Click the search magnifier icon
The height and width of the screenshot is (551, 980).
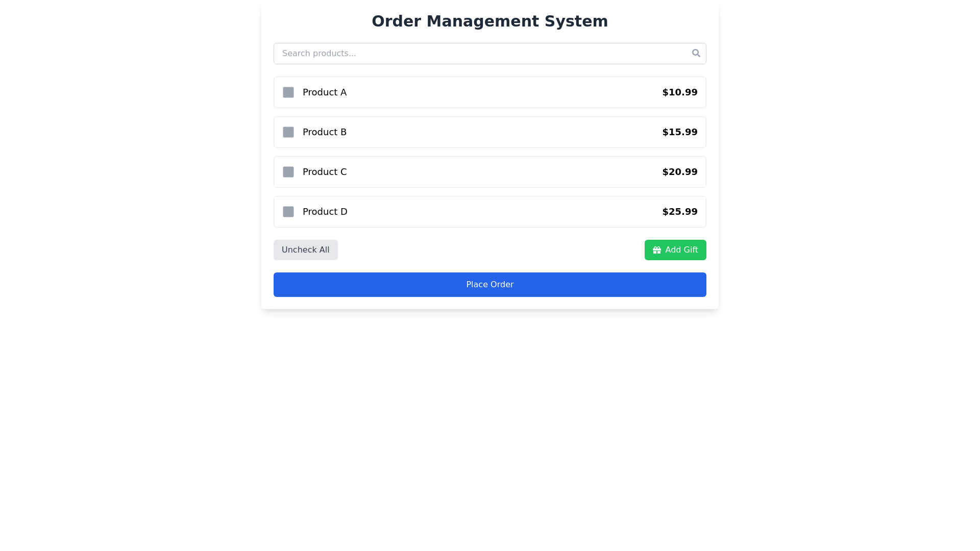(x=696, y=53)
